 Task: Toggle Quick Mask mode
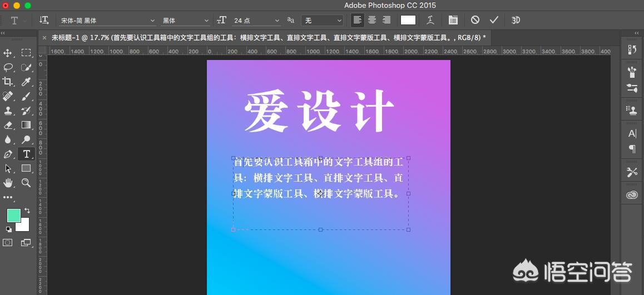point(8,242)
